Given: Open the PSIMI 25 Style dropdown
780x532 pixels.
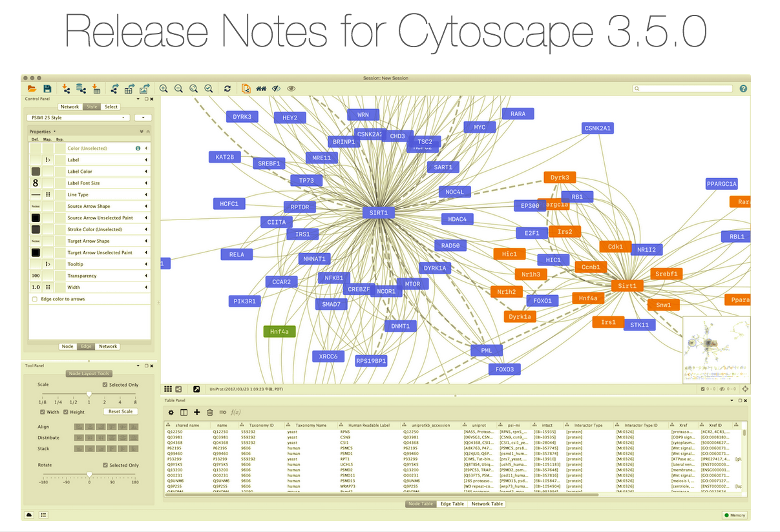Looking at the screenshot, I should [x=78, y=118].
